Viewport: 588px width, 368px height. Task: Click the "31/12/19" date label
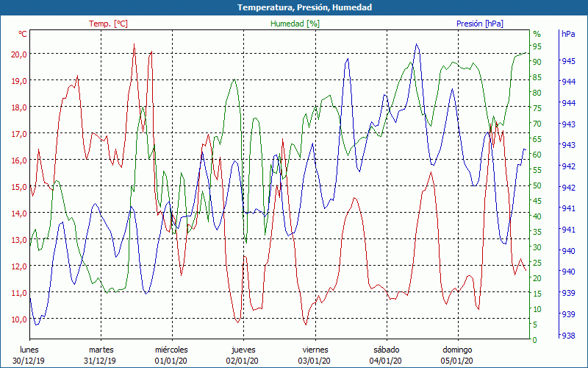pyautogui.click(x=100, y=361)
